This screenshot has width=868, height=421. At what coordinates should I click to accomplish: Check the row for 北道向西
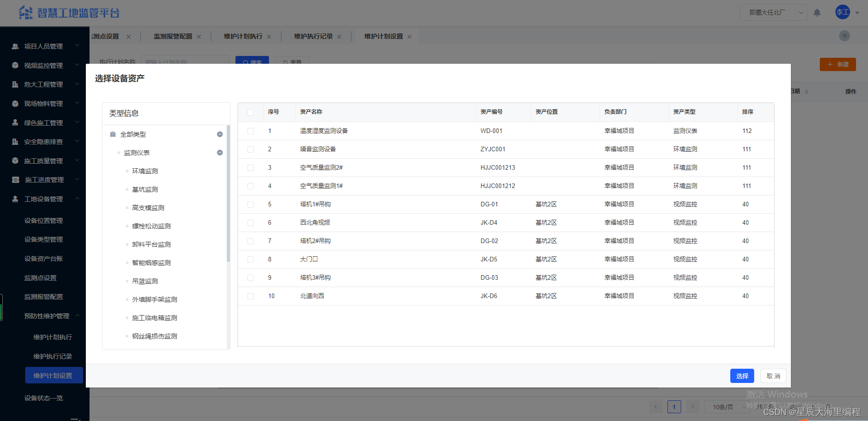[251, 296]
